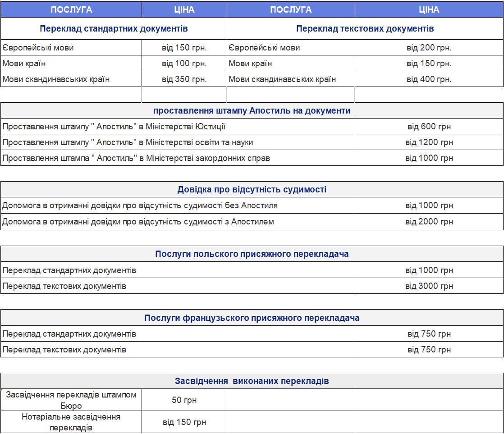The width and height of the screenshot is (504, 434).
Task: Select the "від 400 грн." price cell
Action: click(429, 79)
